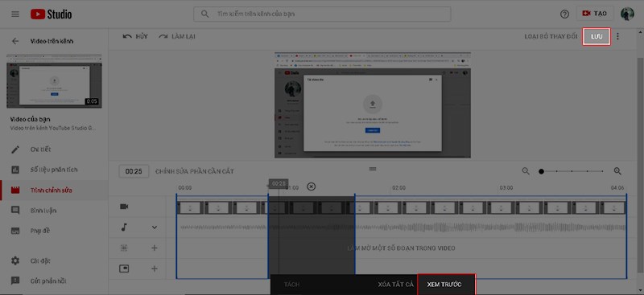
Task: Focus the channel search box
Action: [x=322, y=14]
